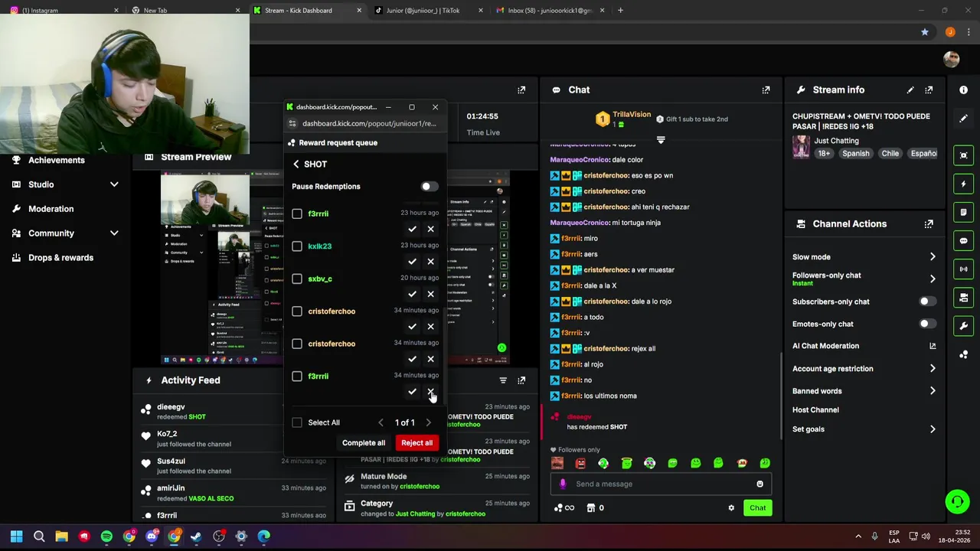Check the kxlk23 redemption checkbox
Image resolution: width=980 pixels, height=551 pixels.
297,246
